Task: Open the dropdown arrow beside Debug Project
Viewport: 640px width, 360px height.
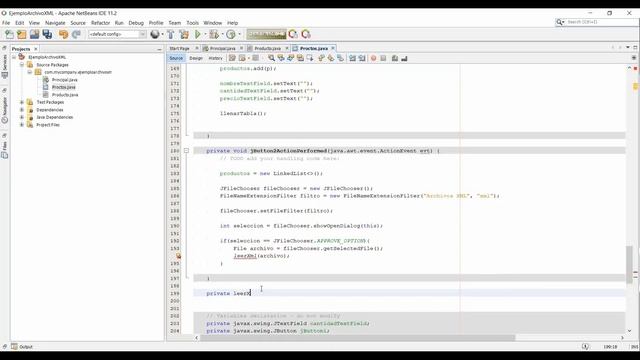Action: pyautogui.click(x=222, y=34)
